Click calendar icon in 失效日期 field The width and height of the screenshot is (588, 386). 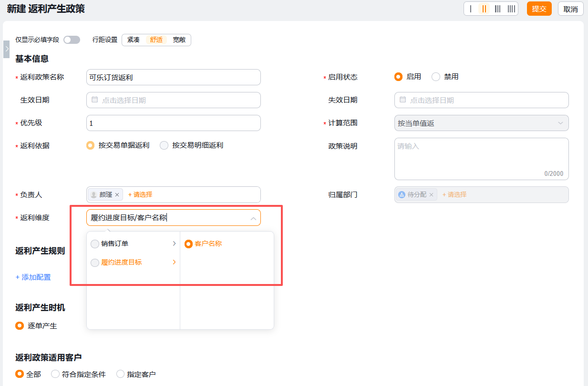pos(402,100)
